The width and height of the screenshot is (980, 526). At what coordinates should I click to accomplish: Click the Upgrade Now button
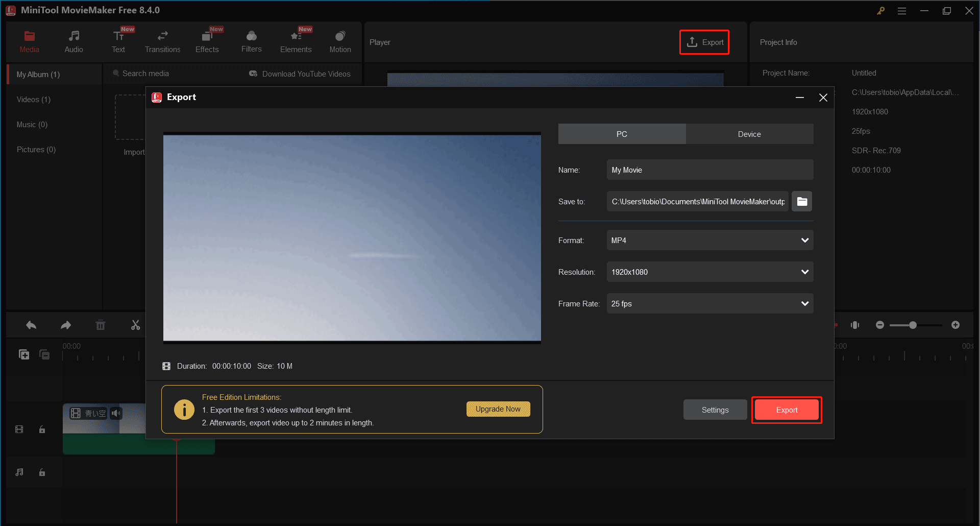click(498, 409)
